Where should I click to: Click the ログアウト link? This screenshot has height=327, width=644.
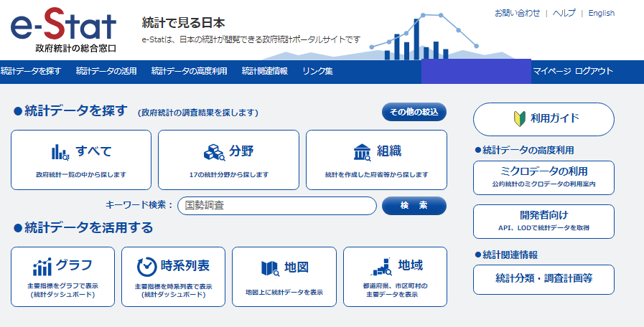tap(594, 71)
